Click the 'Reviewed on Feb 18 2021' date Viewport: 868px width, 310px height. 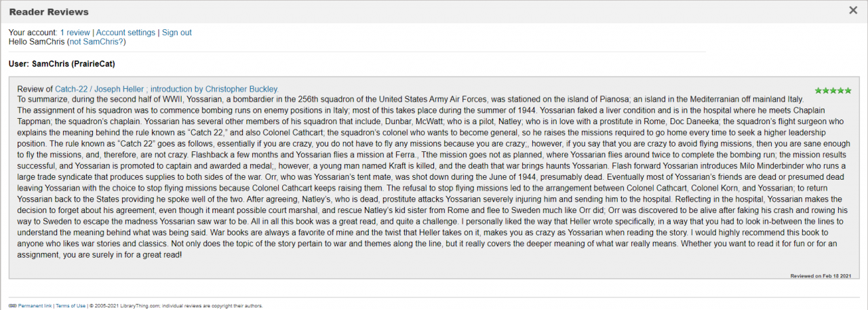click(x=821, y=275)
